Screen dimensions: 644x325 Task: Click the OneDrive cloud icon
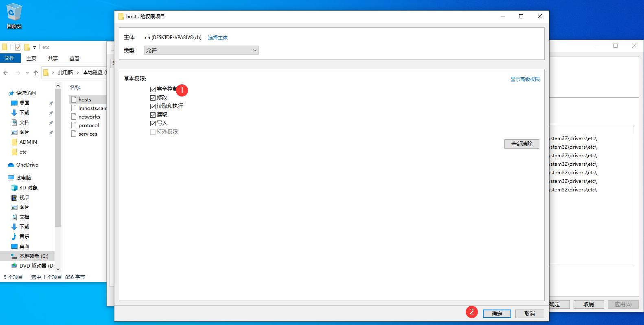tap(11, 165)
